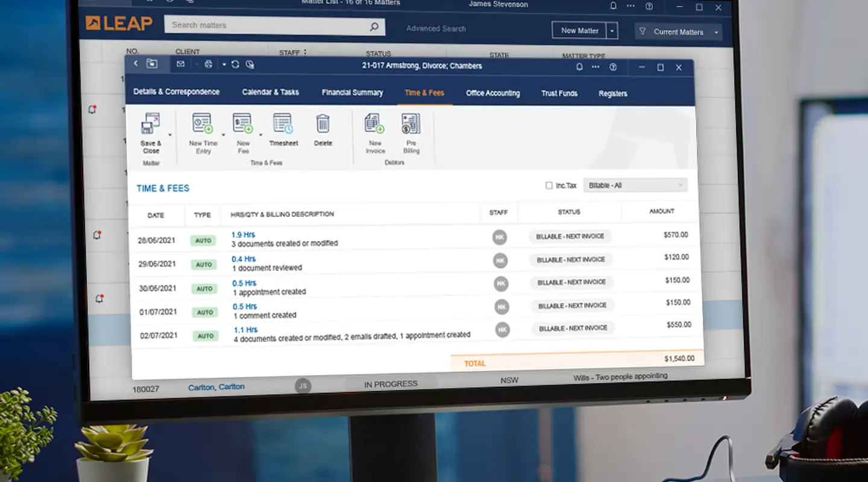Image resolution: width=868 pixels, height=482 pixels.
Task: Click IN PROGRESS status in Carlton row
Action: 391,384
